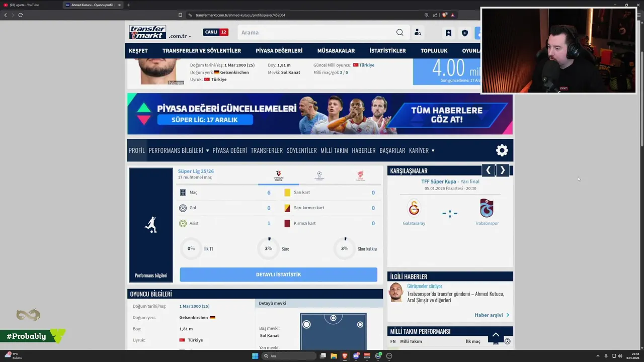Go back in browser

pos(6,15)
